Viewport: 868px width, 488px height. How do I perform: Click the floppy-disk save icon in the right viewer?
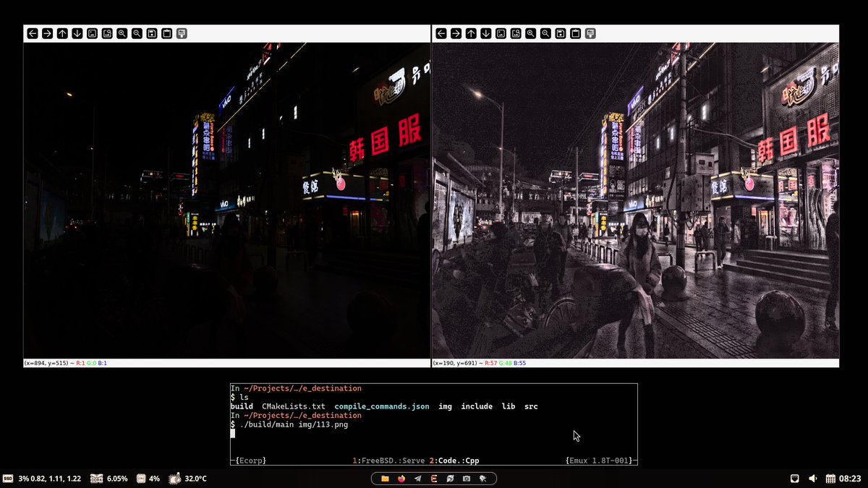coord(561,33)
